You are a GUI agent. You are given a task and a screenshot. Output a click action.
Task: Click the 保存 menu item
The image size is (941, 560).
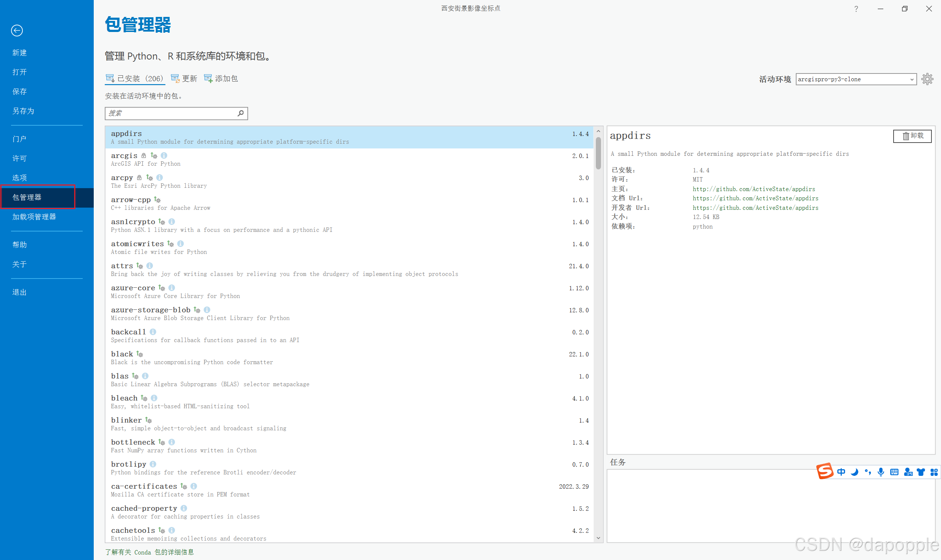coord(19,91)
